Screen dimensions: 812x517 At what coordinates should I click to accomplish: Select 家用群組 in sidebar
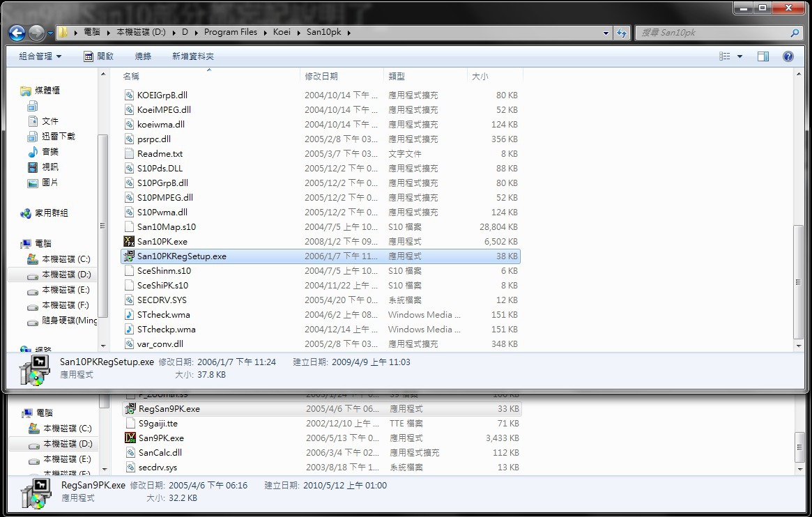click(44, 213)
